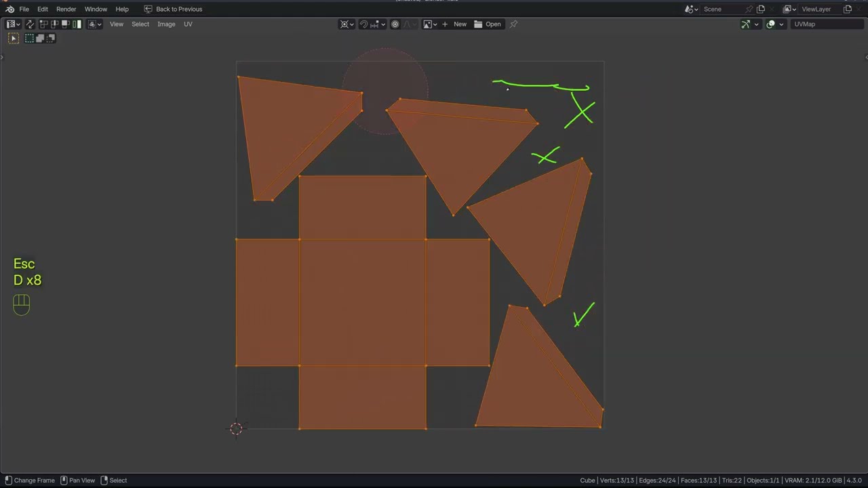
Task: Open the Render menu
Action: coord(66,9)
